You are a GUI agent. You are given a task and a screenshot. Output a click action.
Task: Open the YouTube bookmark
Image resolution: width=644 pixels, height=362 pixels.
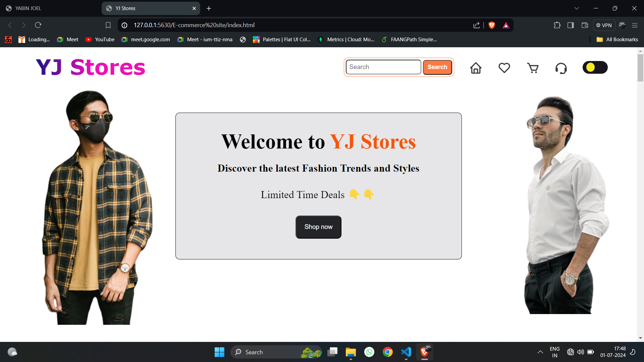[100, 40]
